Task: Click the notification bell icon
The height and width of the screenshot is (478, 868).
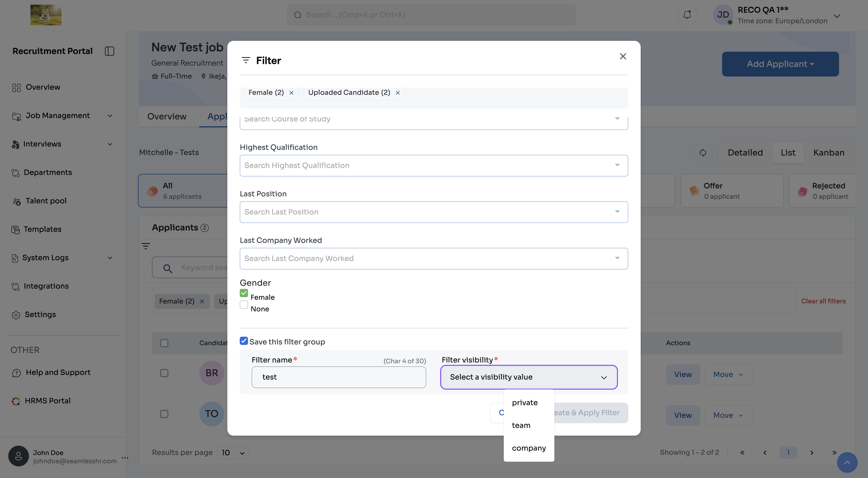Action: (x=687, y=15)
